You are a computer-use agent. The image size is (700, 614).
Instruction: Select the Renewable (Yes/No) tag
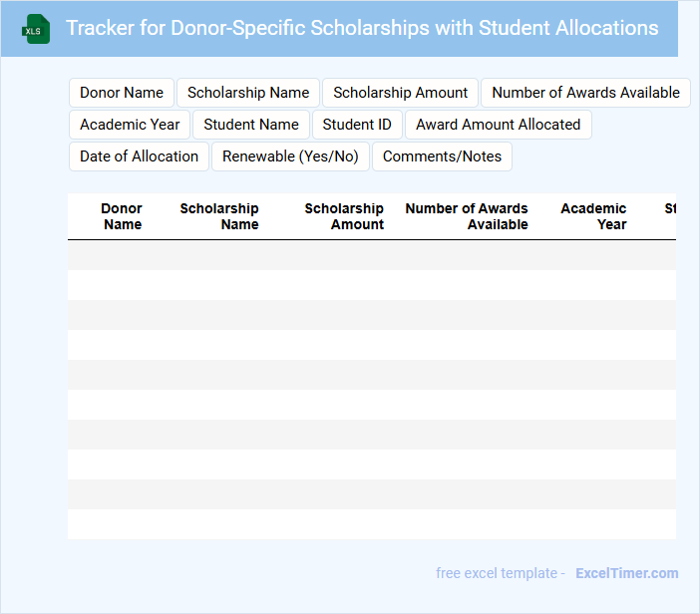[290, 156]
